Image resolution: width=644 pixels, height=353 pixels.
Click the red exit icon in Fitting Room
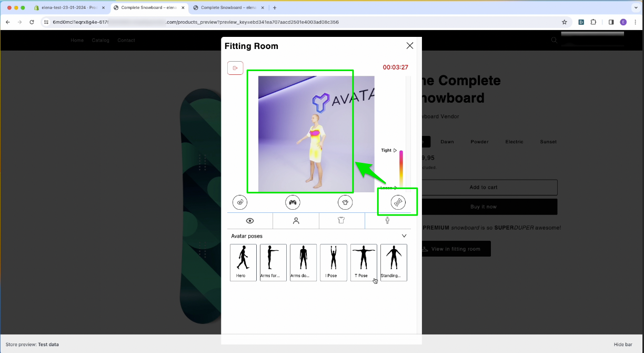pyautogui.click(x=235, y=68)
